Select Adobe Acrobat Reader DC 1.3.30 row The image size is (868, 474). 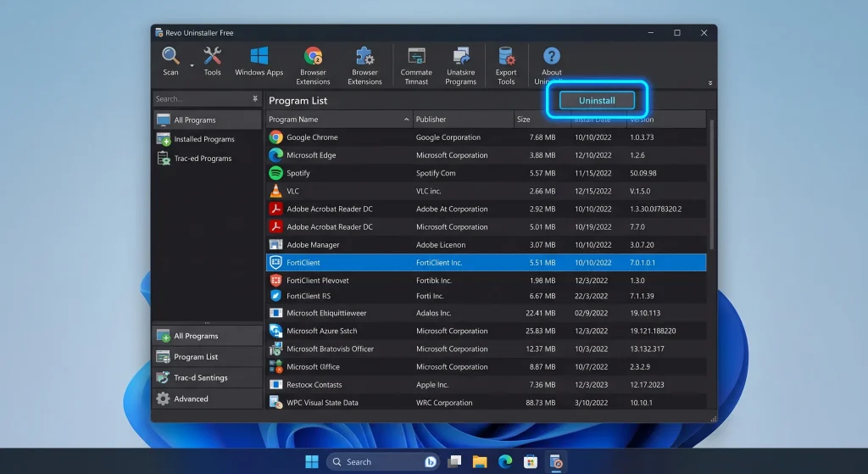click(x=486, y=209)
